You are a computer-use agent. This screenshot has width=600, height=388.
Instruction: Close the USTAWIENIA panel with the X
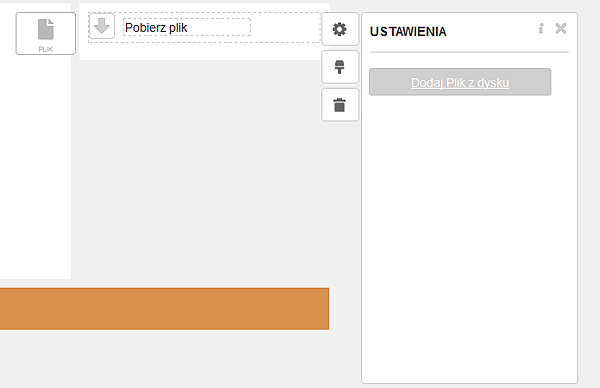(561, 28)
